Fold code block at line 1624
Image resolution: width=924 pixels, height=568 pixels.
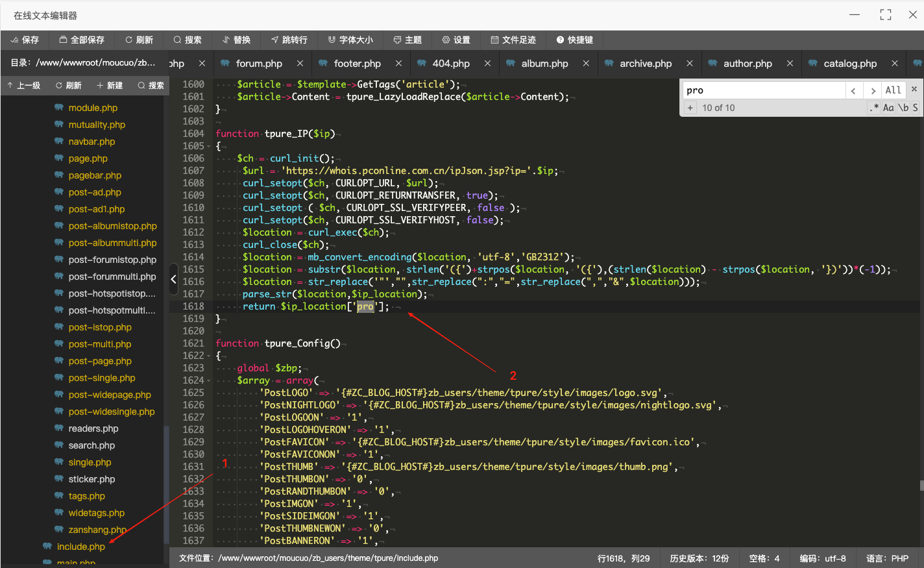click(208, 380)
